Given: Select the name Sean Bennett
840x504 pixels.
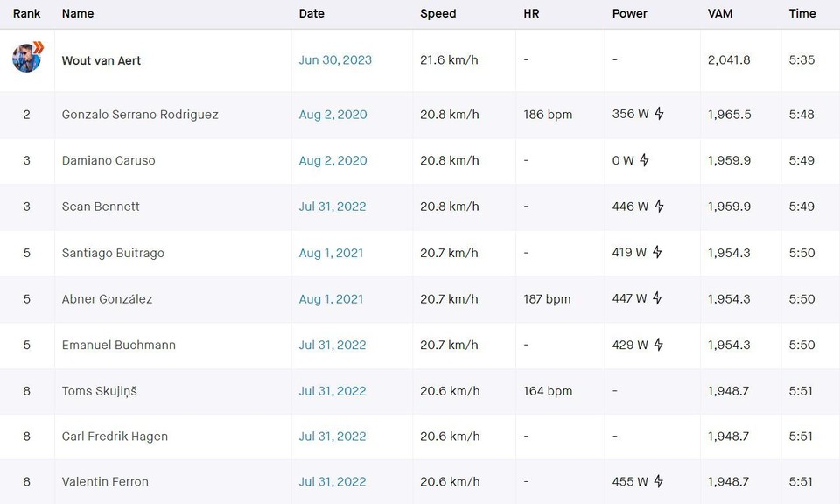Looking at the screenshot, I should [x=101, y=206].
